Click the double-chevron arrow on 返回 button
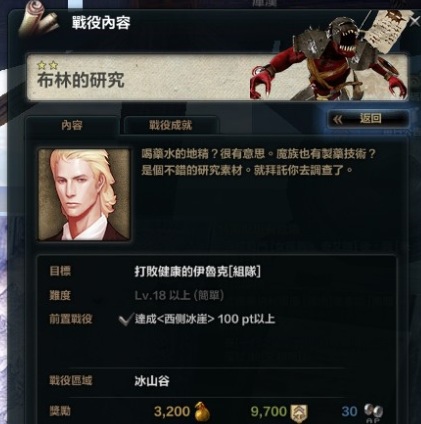Image resolution: width=421 pixels, height=424 pixels. click(338, 119)
